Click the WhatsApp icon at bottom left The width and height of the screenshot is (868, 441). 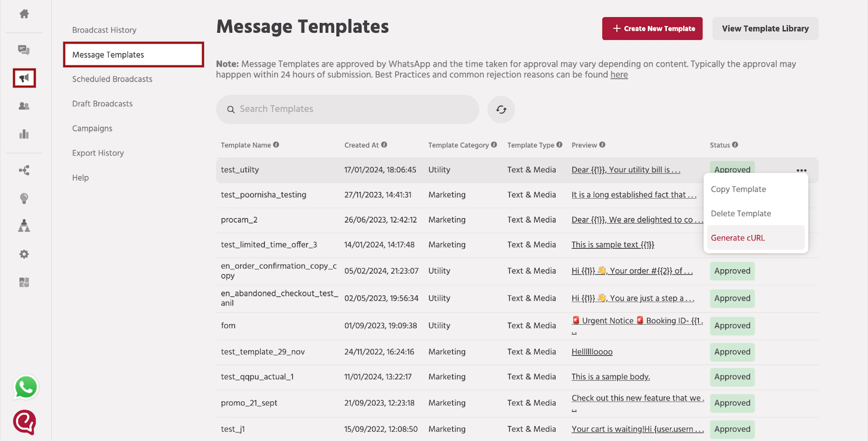(x=26, y=387)
